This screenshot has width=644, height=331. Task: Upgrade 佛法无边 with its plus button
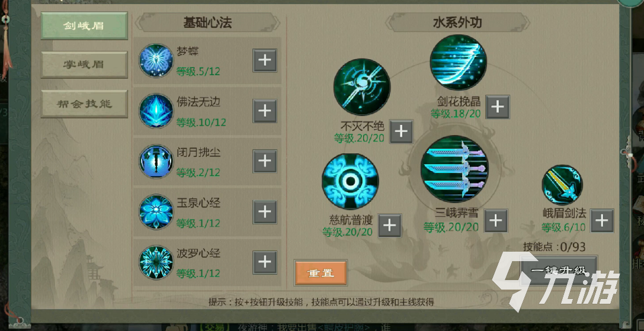coord(264,111)
